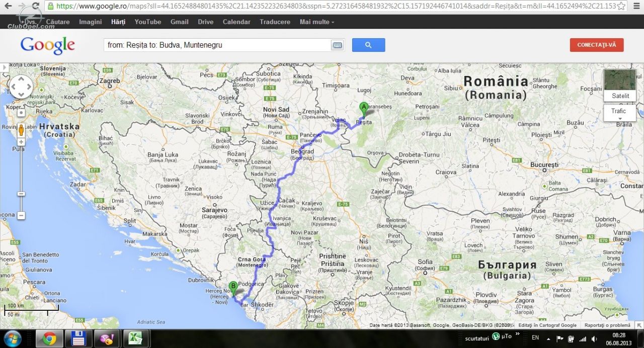Click the green marker B at Budva
Viewport: 644px width, 348px height.
click(233, 288)
